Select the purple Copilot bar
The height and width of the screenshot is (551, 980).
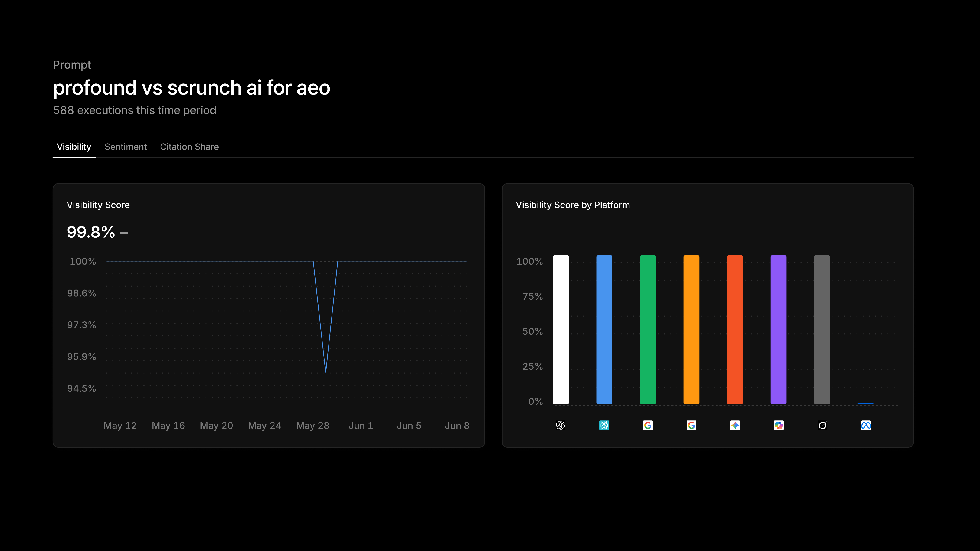(778, 330)
